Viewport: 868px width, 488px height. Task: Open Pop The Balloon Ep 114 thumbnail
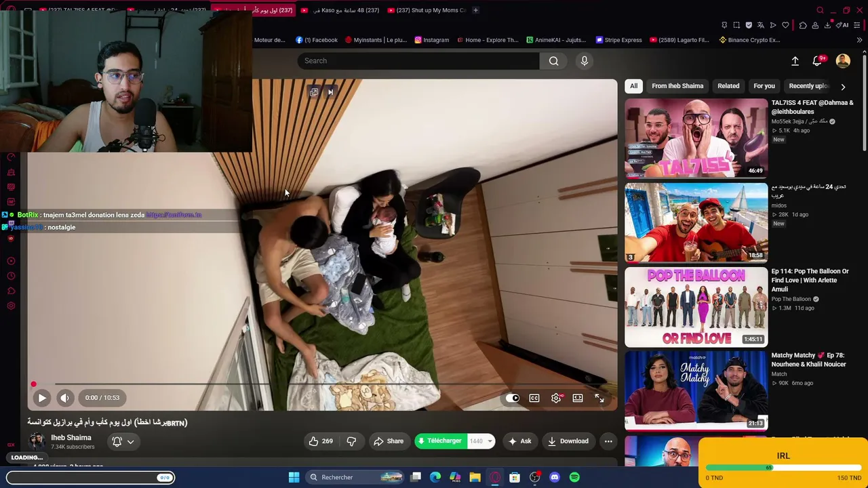[x=696, y=307]
